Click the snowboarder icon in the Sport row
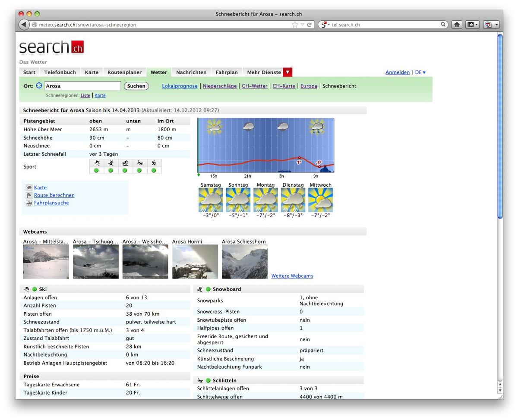Image resolution: width=518 pixels, height=420 pixels. (111, 163)
